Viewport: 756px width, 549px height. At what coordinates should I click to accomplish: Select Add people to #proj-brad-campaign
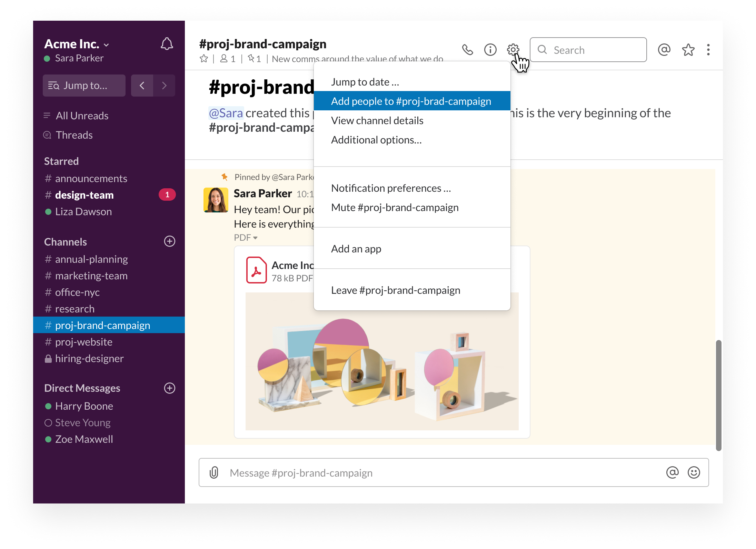coord(411,101)
